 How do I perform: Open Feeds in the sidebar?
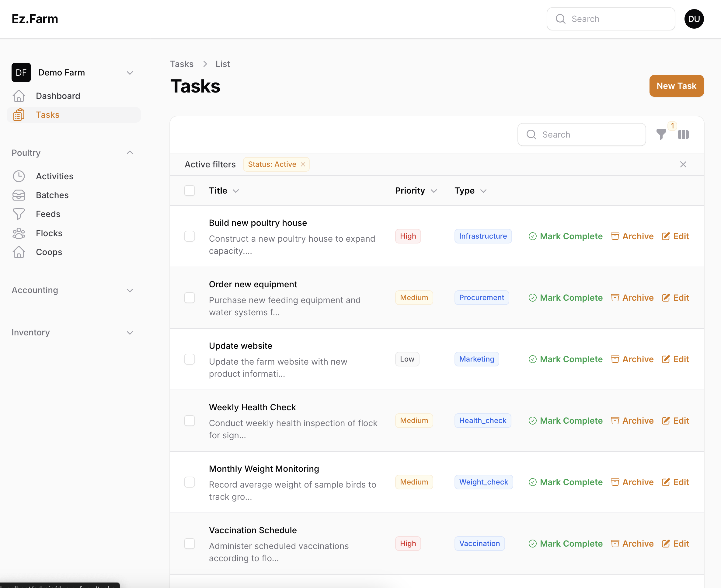(x=73, y=214)
